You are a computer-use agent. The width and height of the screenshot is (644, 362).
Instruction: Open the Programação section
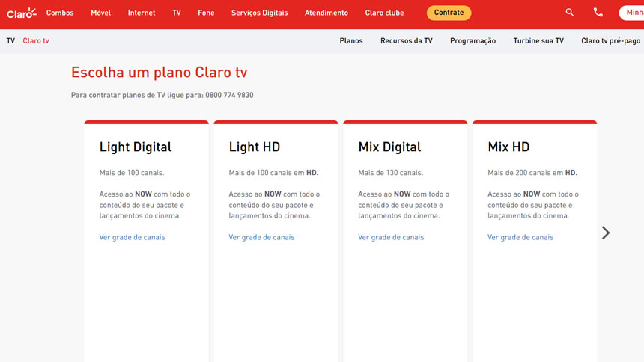pos(473,41)
